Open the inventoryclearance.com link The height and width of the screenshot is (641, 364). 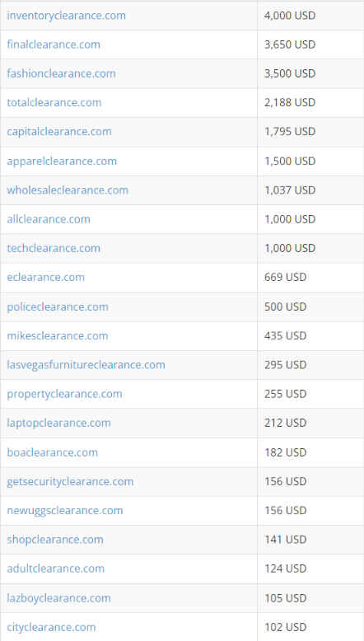point(66,16)
